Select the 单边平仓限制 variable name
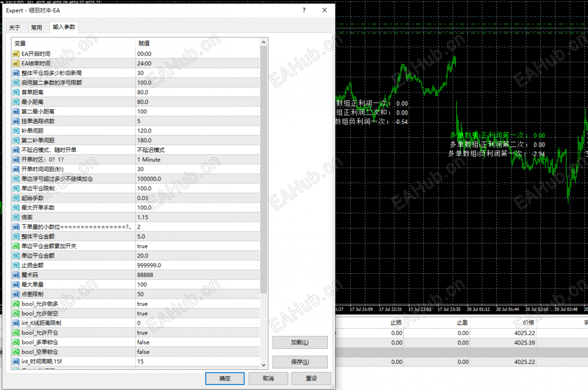 (38, 188)
